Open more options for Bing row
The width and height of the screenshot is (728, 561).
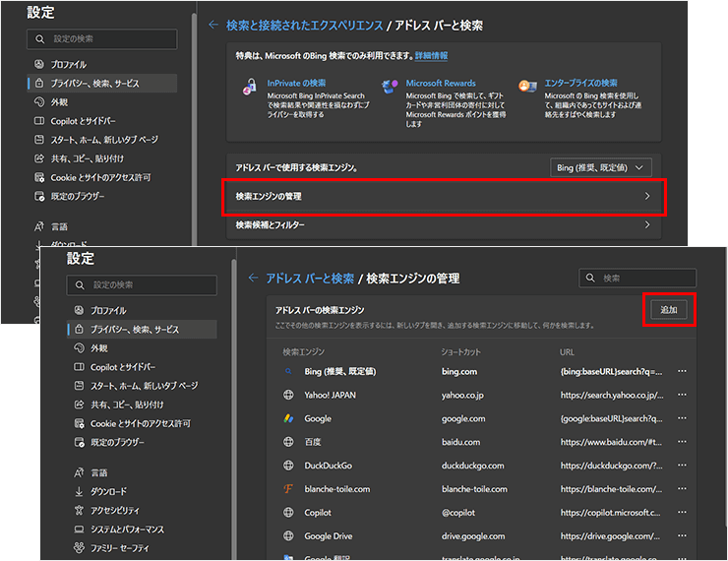point(682,371)
